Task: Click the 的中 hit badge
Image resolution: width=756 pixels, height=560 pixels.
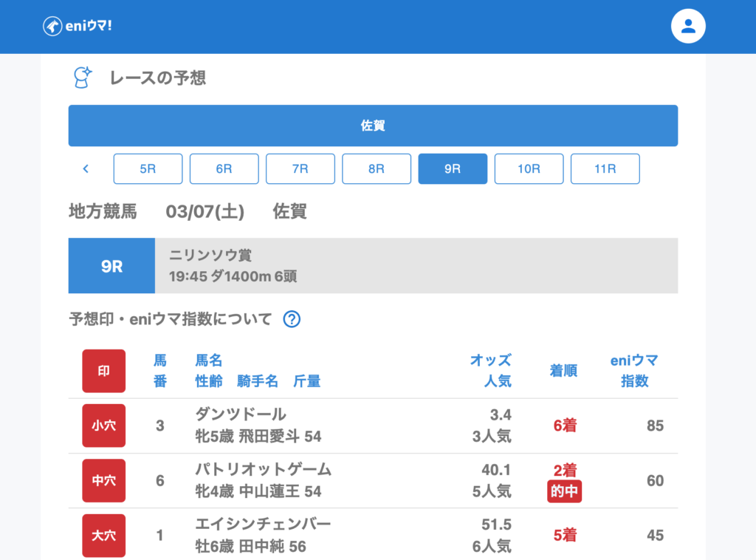Action: coord(564,491)
